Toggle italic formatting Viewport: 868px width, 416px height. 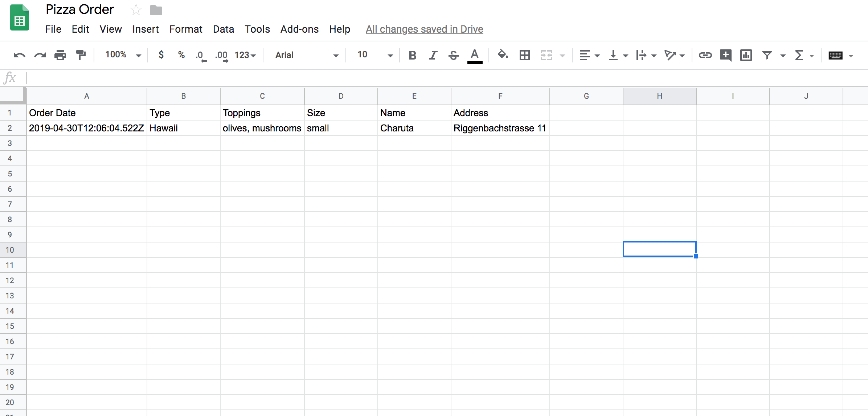point(433,55)
